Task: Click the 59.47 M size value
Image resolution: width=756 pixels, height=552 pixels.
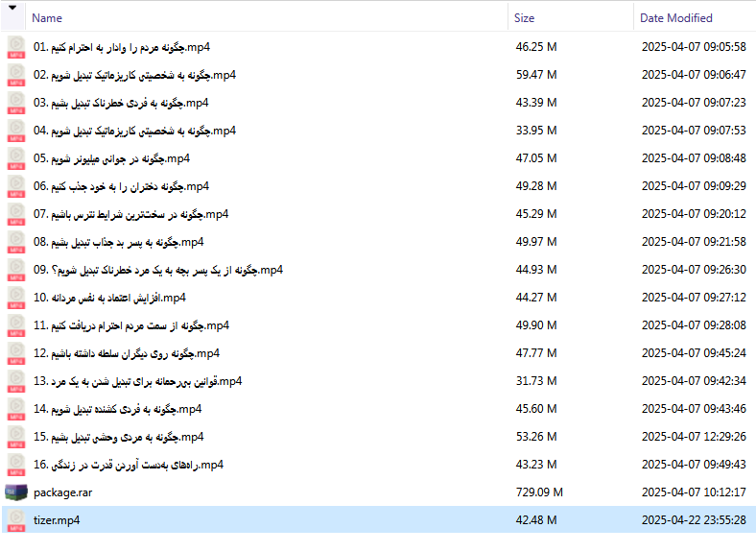Action: click(536, 75)
